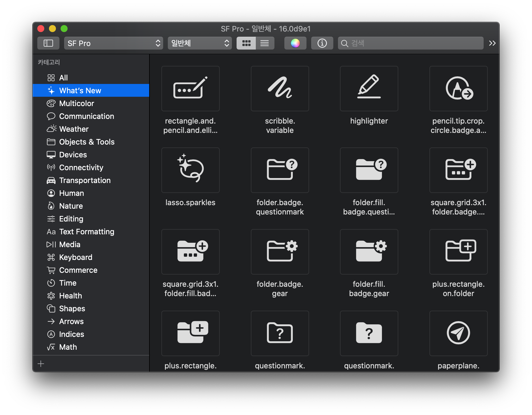Open the Time category
This screenshot has width=532, height=415.
click(x=91, y=283)
